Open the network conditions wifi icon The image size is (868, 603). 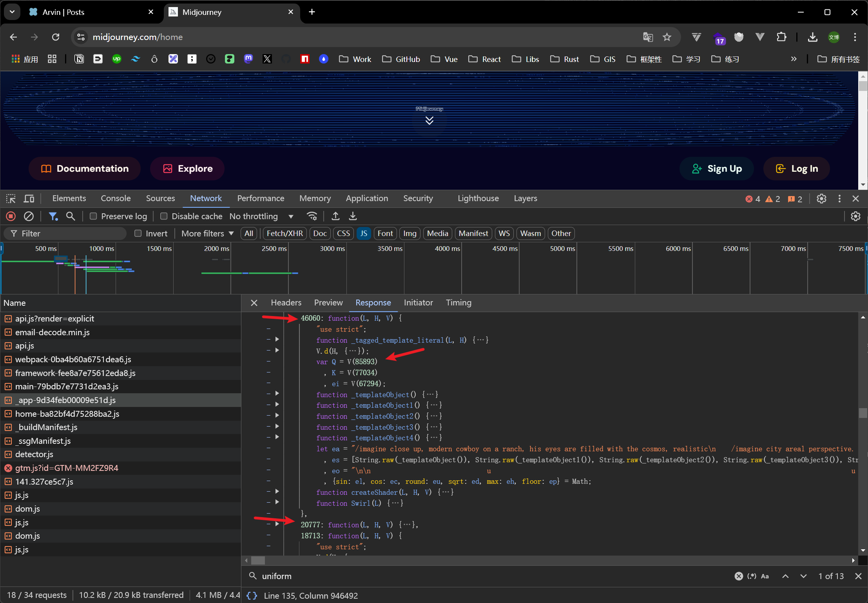(312, 216)
